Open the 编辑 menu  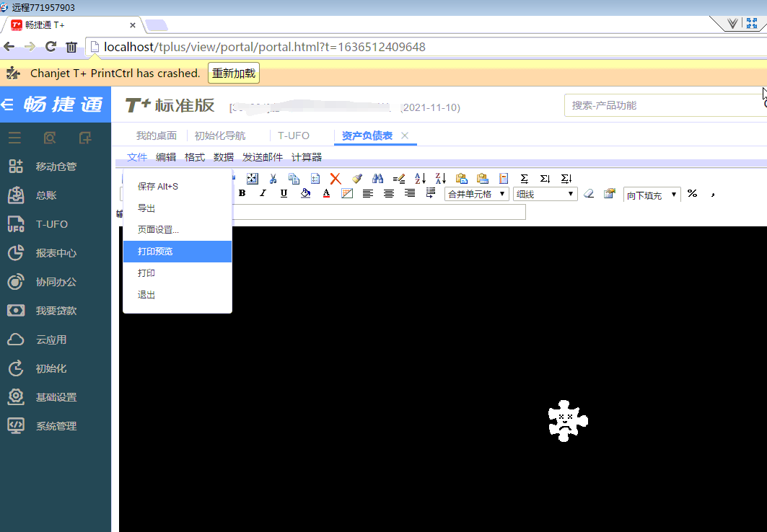pyautogui.click(x=166, y=157)
